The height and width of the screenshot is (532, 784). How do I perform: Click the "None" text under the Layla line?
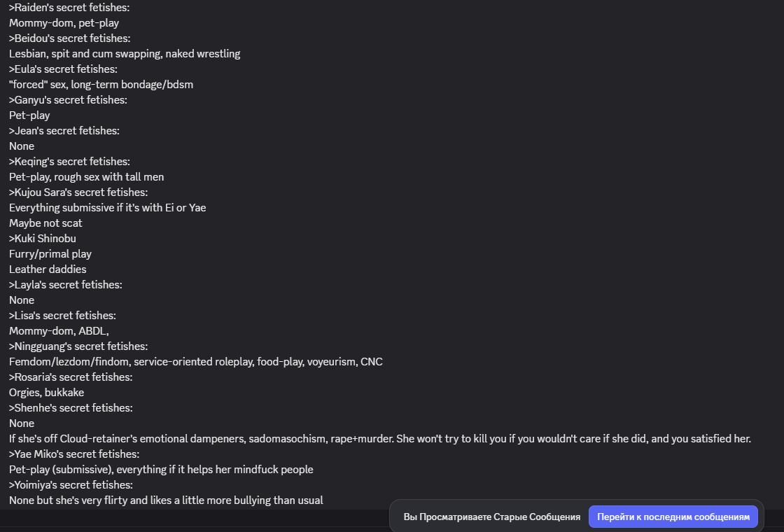pos(22,300)
